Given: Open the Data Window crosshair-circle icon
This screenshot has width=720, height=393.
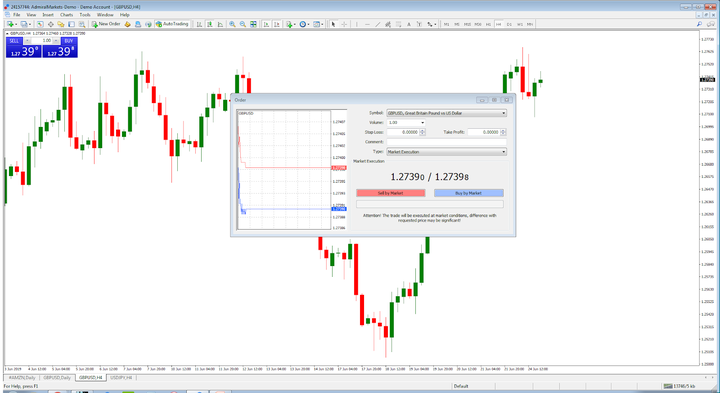Looking at the screenshot, I should [x=51, y=24].
